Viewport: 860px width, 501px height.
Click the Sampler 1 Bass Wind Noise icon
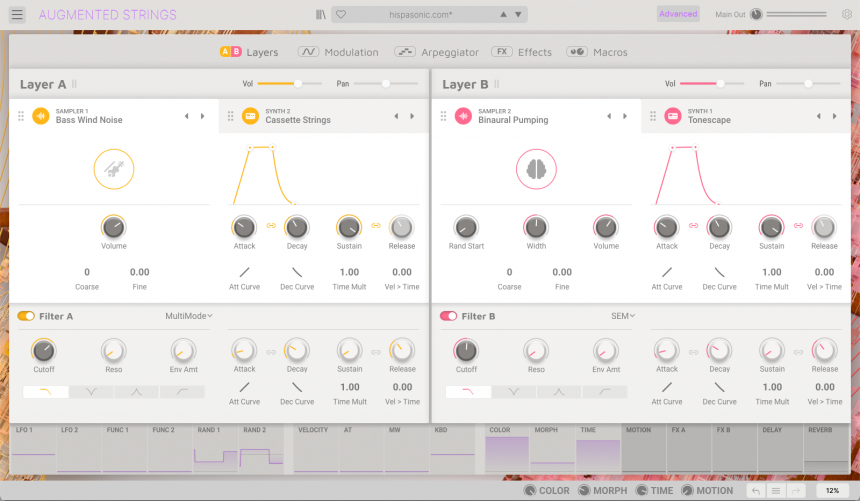41,116
